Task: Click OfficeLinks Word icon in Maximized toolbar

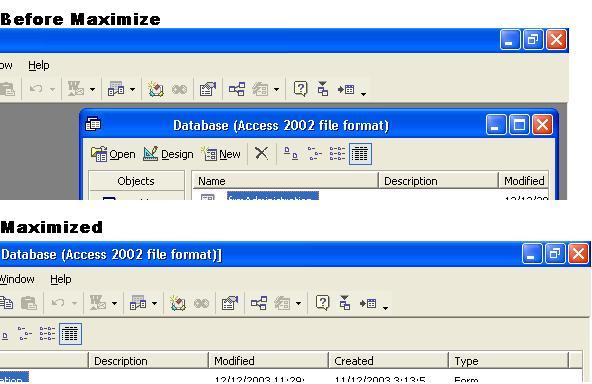Action: [97, 303]
